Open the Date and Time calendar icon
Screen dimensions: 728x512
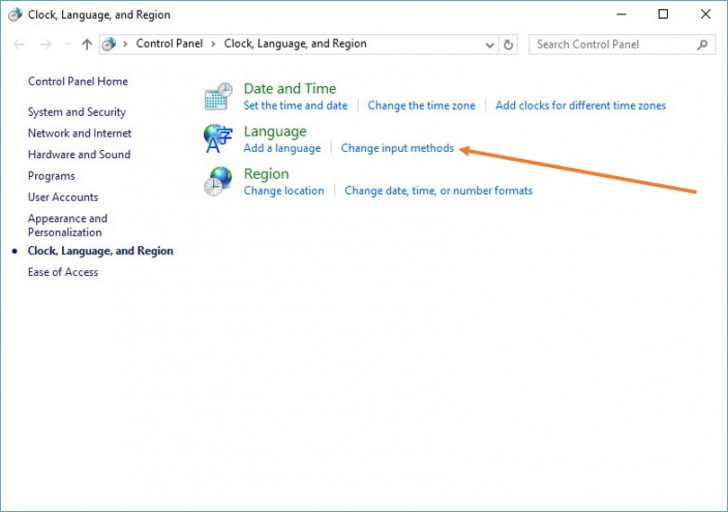(x=218, y=97)
